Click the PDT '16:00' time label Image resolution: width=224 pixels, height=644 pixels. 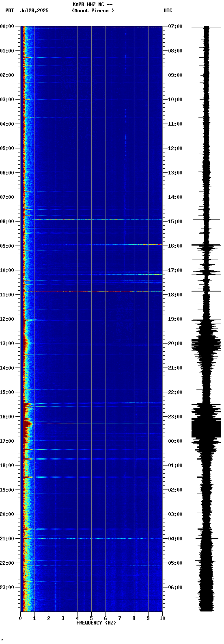tap(7, 417)
